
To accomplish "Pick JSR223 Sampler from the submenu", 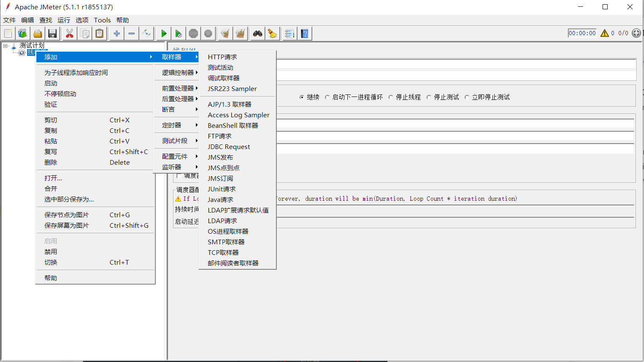I will (237, 88).
